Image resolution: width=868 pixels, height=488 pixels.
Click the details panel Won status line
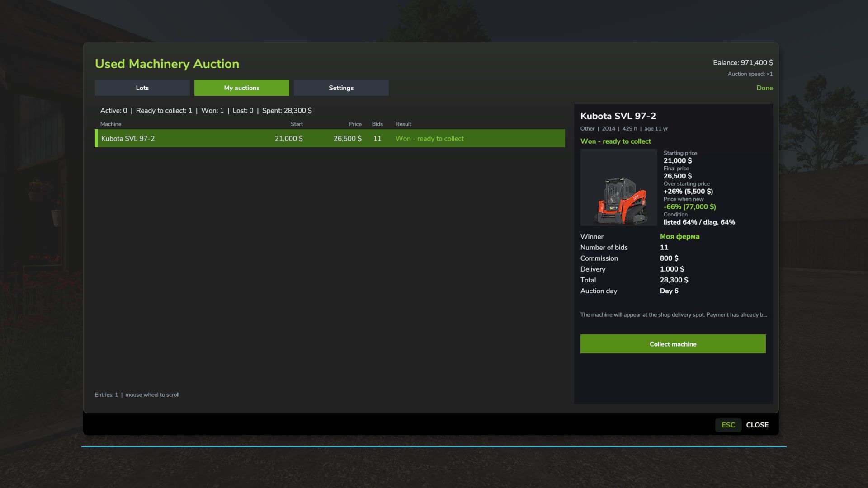coord(616,141)
